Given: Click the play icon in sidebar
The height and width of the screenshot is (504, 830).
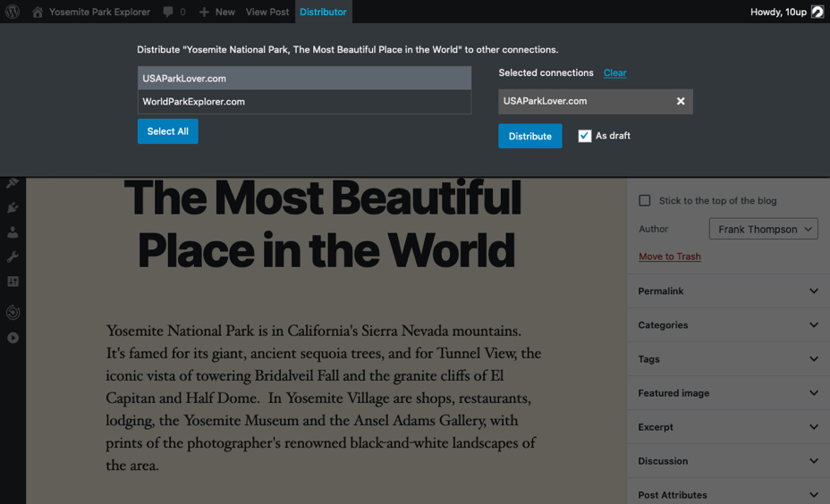Looking at the screenshot, I should click(13, 338).
